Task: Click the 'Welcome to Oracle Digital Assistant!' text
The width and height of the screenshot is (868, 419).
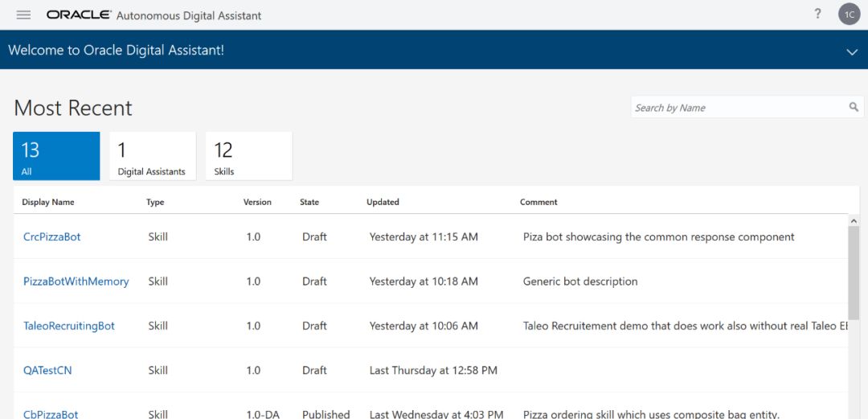Action: [117, 50]
